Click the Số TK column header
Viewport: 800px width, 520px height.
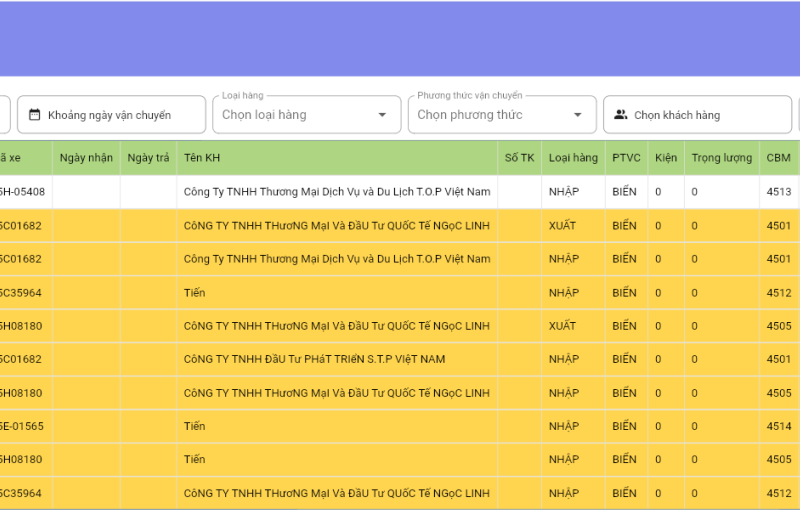pyautogui.click(x=519, y=158)
